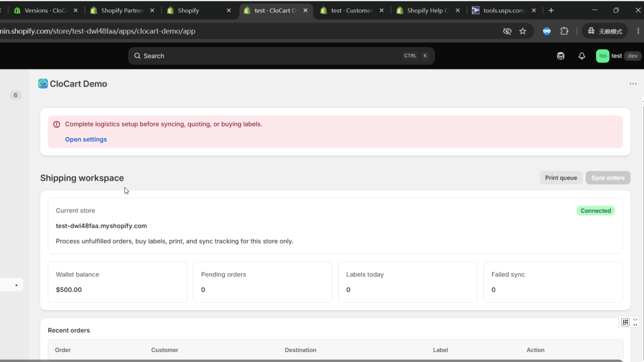
Task: Click the Label column header
Action: coord(440,350)
